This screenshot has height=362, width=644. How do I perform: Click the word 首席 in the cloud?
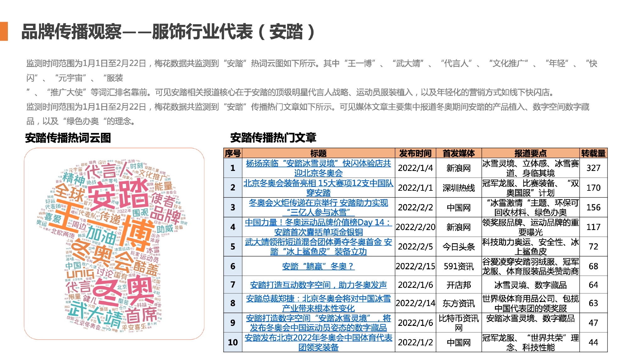142,315
